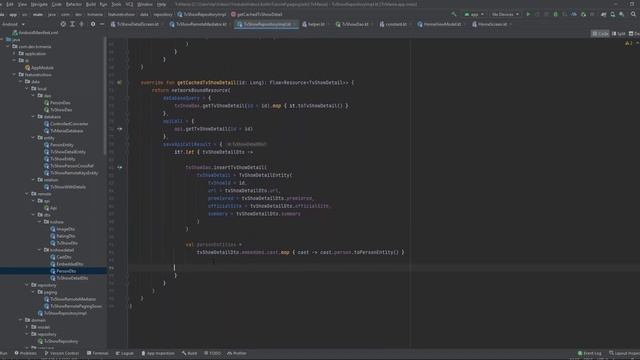Image resolution: width=640 pixels, height=360 pixels.
Task: Click the Expand All icon in Project panel
Action: point(72,24)
